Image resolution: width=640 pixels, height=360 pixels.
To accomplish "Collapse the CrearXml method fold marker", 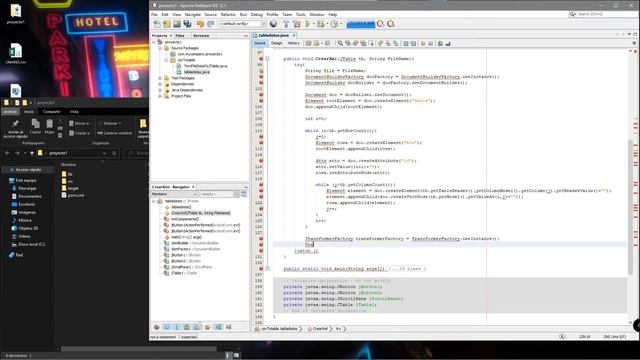I will [268, 59].
